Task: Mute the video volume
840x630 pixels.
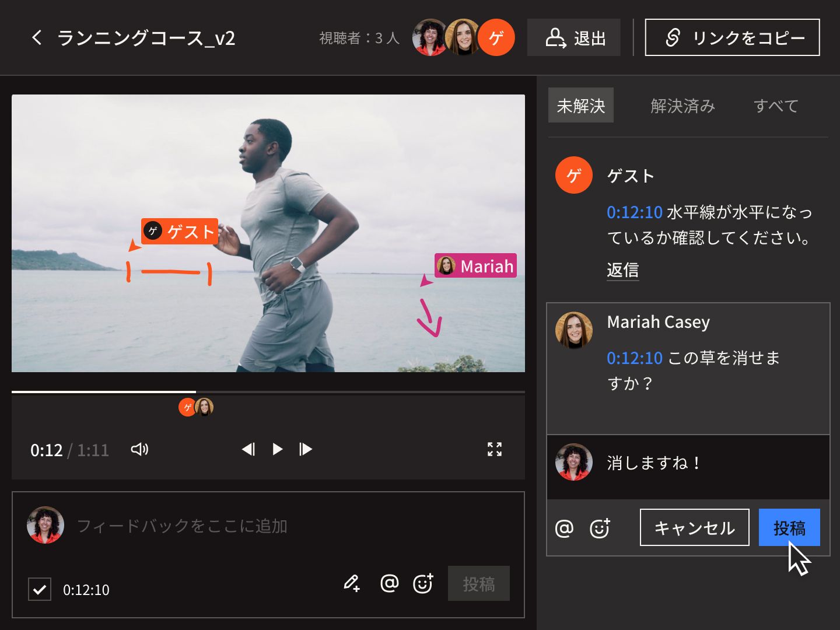Action: pos(139,449)
